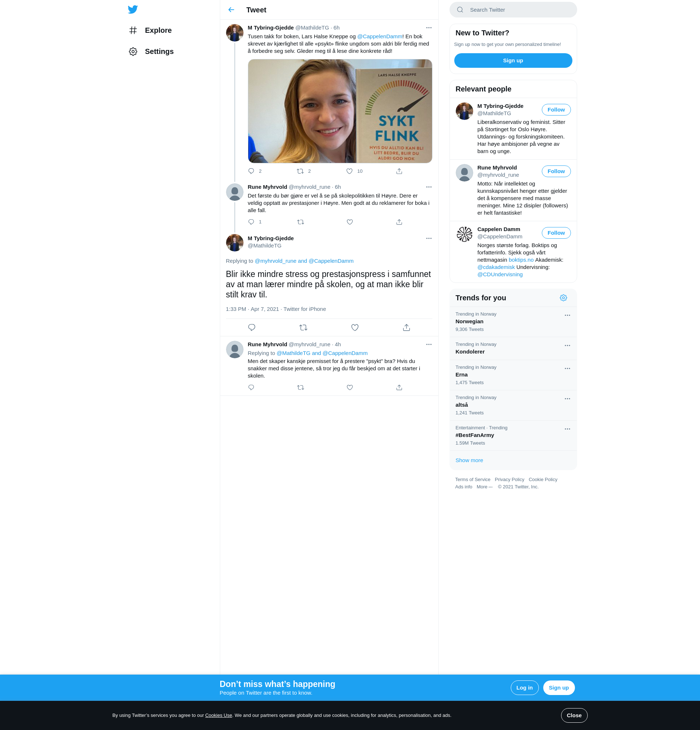Image resolution: width=700 pixels, height=730 pixels.
Task: Open more options on Rune Myhrvold's 6h reply
Action: [429, 187]
